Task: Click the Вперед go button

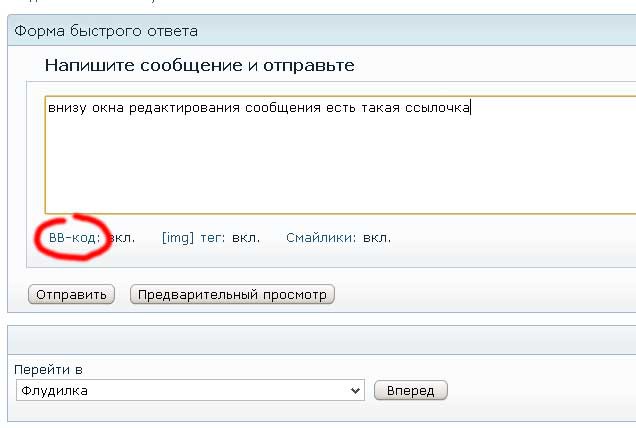Action: [x=410, y=391]
